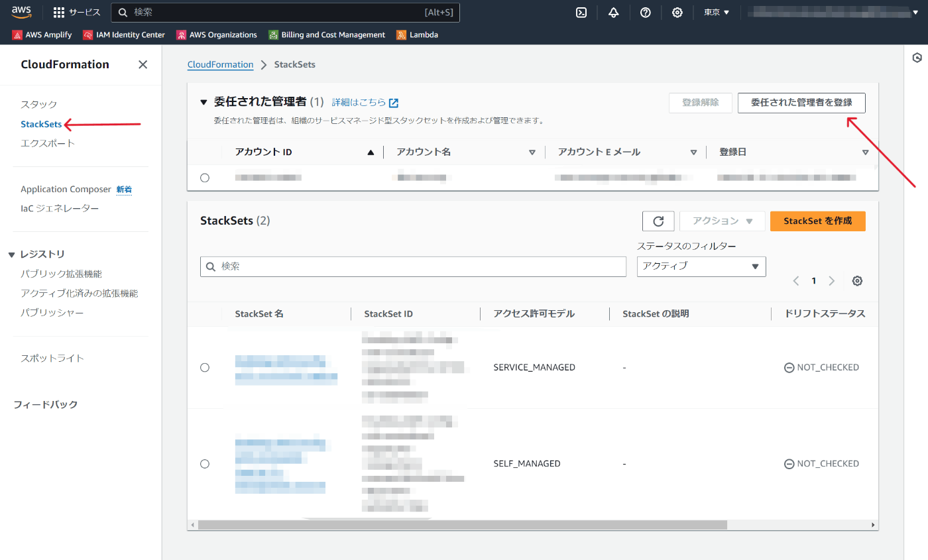928x560 pixels.
Task: Click the horizontal scrollbar of StackSets table
Action: (x=462, y=525)
